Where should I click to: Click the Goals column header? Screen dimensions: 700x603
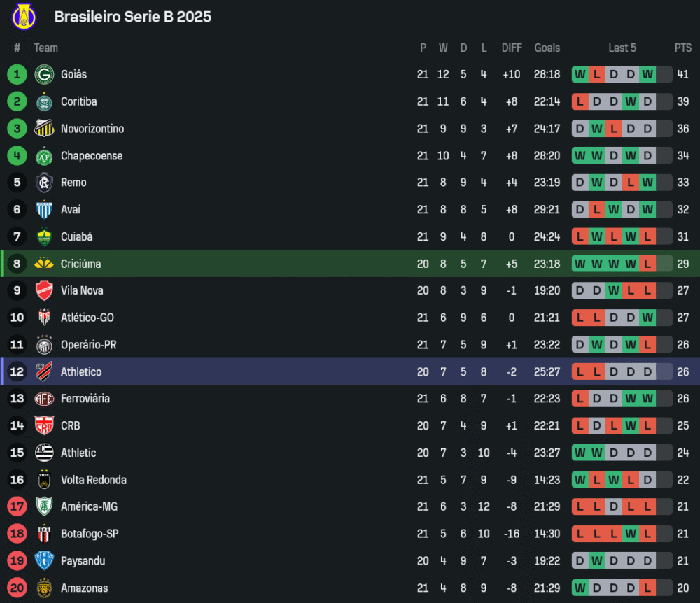(547, 48)
